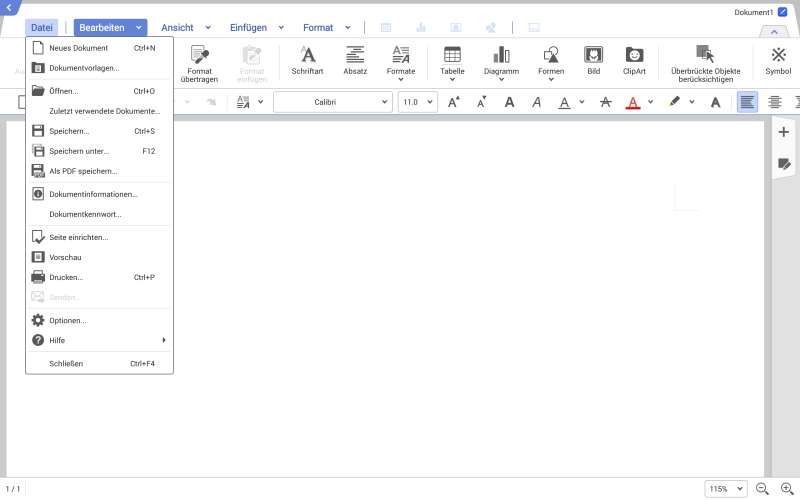Viewport: 800px width, 500px height.
Task: Toggle centered text alignment button
Action: click(774, 102)
